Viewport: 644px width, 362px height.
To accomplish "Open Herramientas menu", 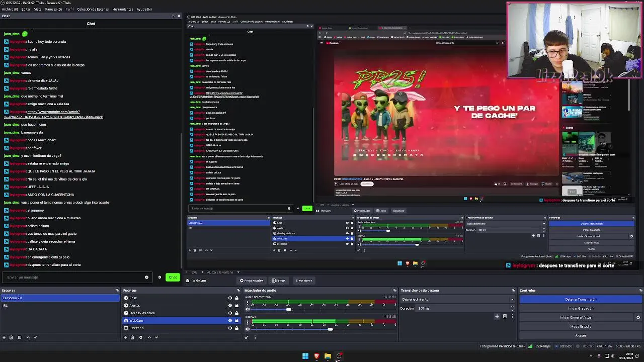I will [x=123, y=9].
